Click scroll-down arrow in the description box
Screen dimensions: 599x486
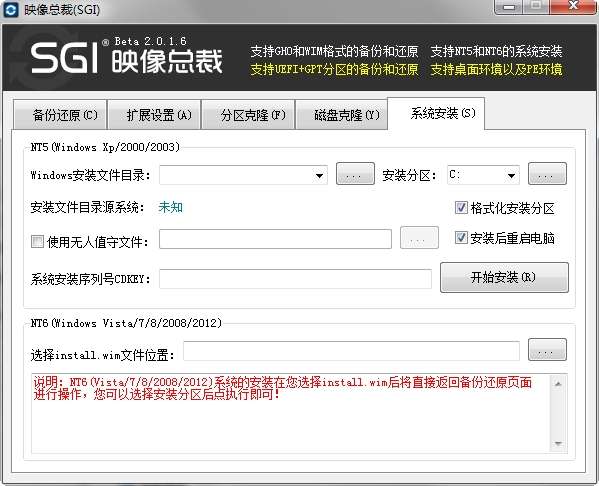click(x=558, y=444)
